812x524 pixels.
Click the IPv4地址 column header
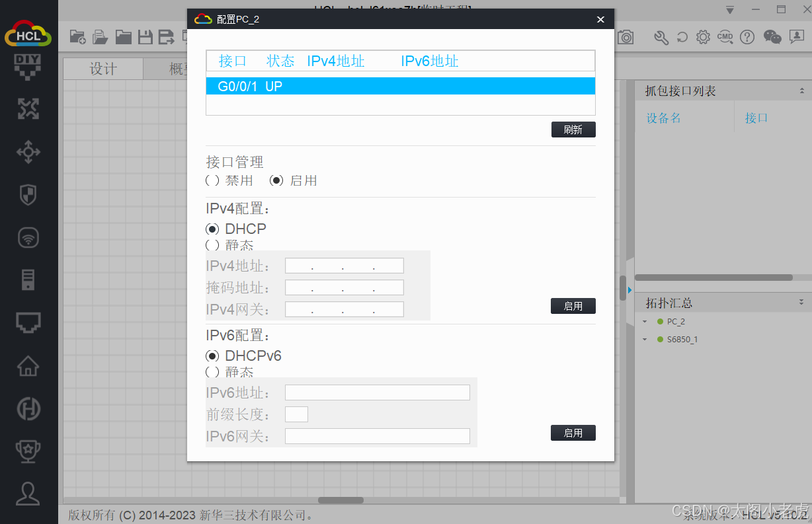pyautogui.click(x=336, y=61)
